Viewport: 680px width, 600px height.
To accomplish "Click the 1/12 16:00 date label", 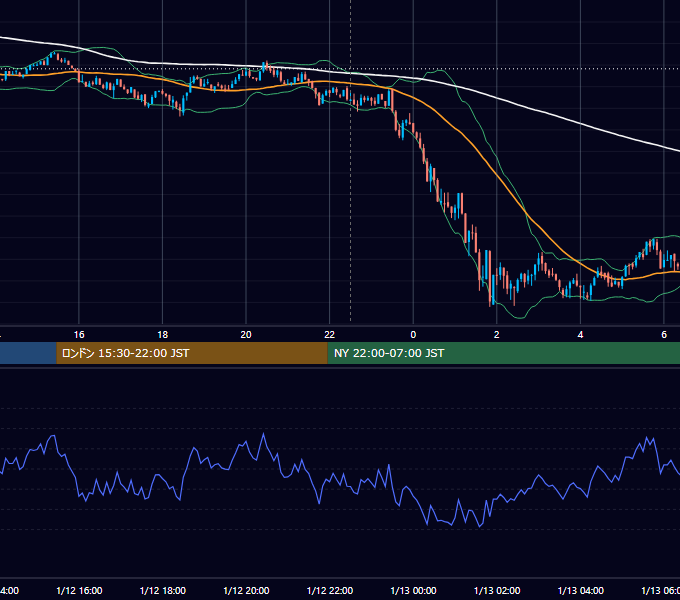I will click(79, 590).
